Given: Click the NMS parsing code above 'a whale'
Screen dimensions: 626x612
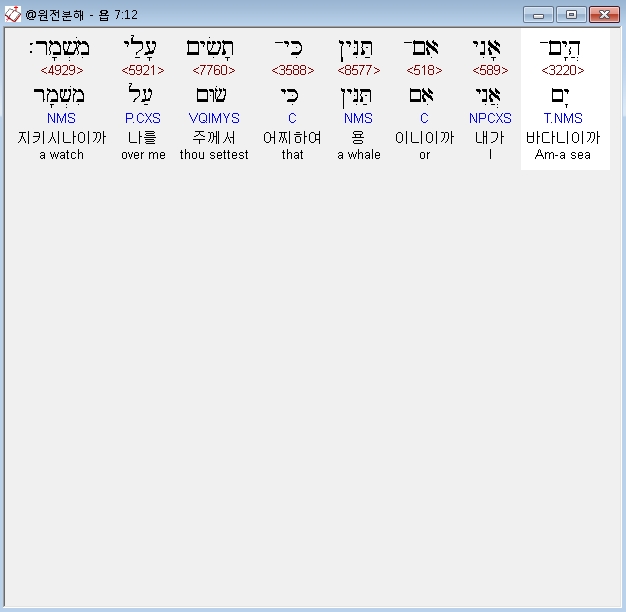Looking at the screenshot, I should (x=359, y=118).
